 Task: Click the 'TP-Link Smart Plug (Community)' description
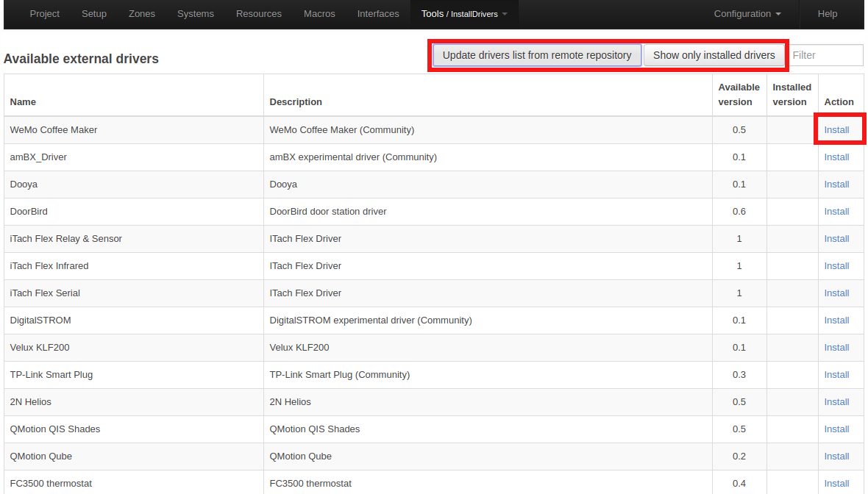tap(340, 374)
